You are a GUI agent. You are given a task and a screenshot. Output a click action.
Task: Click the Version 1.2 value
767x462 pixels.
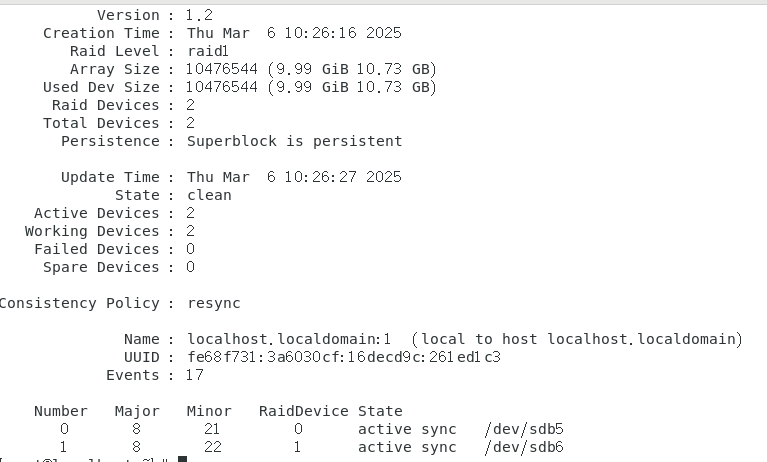click(200, 15)
